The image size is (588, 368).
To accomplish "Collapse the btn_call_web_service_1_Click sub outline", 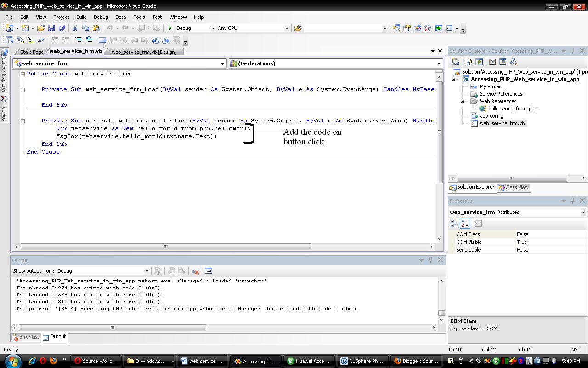I will [23, 121].
